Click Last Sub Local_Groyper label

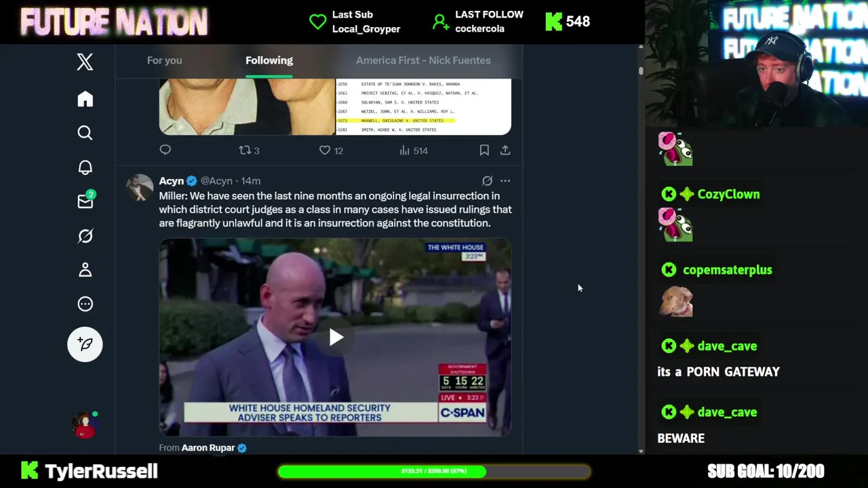click(366, 22)
